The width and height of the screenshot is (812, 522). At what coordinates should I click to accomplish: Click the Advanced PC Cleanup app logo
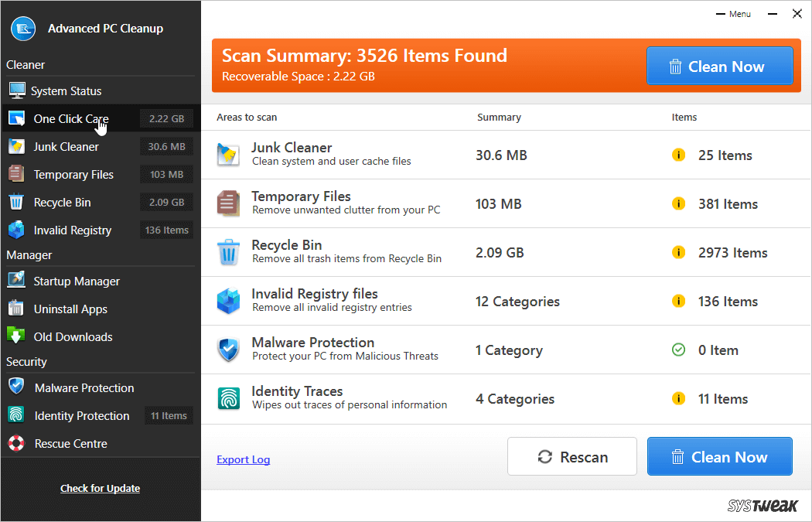(23, 28)
